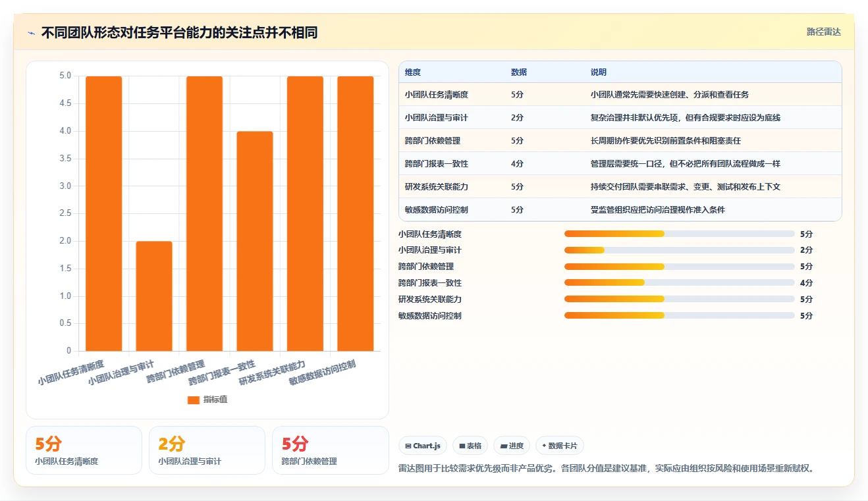
Task: Click the 跨部门依赖管理 bar in the chart
Action: 205,213
